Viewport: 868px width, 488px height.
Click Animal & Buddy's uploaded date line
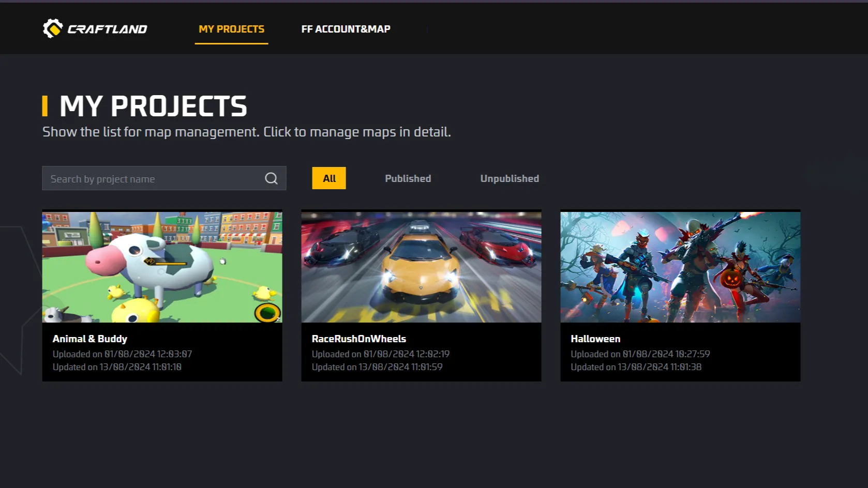122,354
